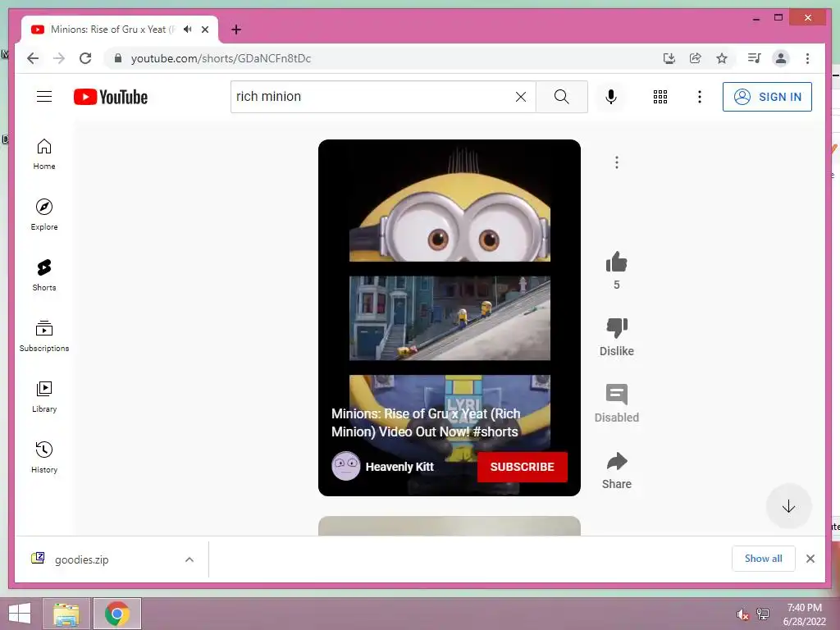Open the Windows Start menu
The image size is (840, 630).
[20, 614]
